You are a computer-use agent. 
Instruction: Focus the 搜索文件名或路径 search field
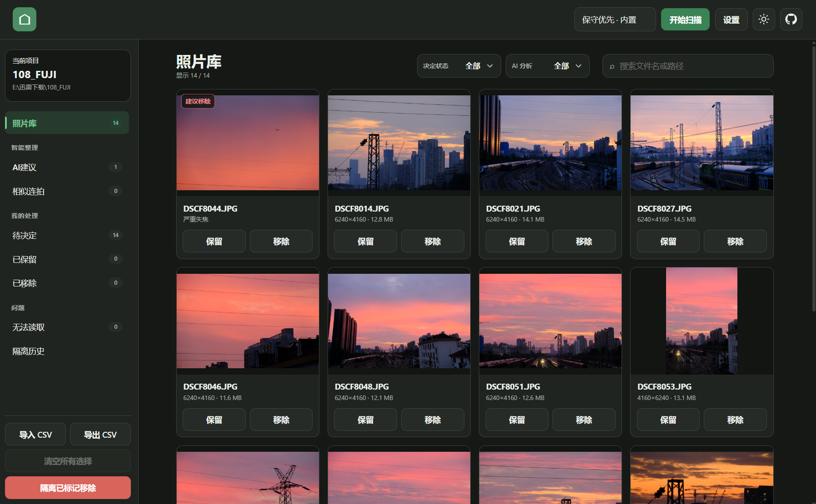688,66
